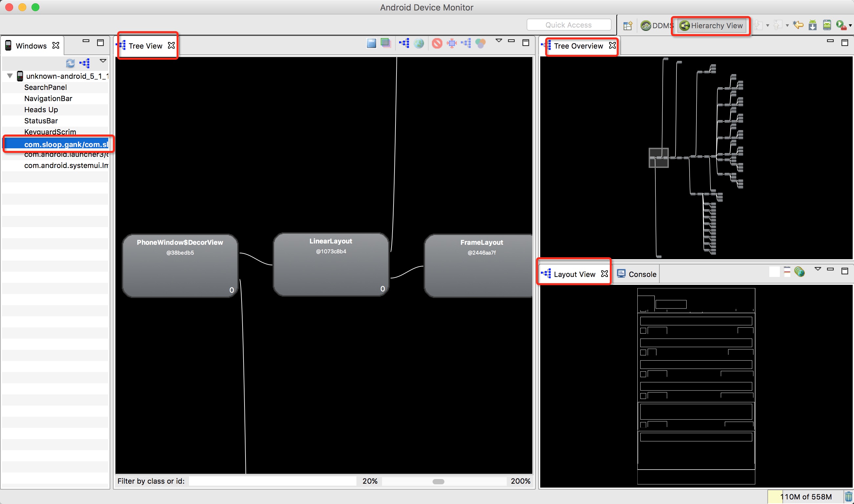Capture window layers as PSD
This screenshot has height=504, width=854.
386,43
